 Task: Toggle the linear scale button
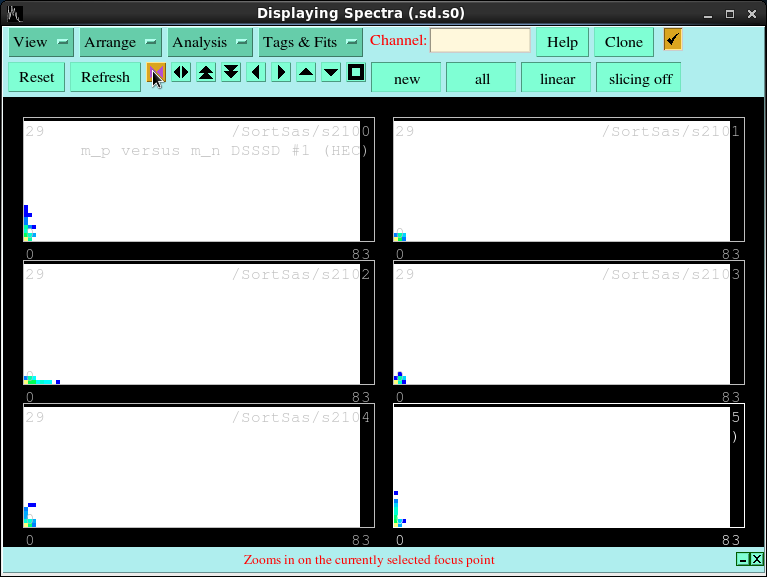pyautogui.click(x=557, y=78)
